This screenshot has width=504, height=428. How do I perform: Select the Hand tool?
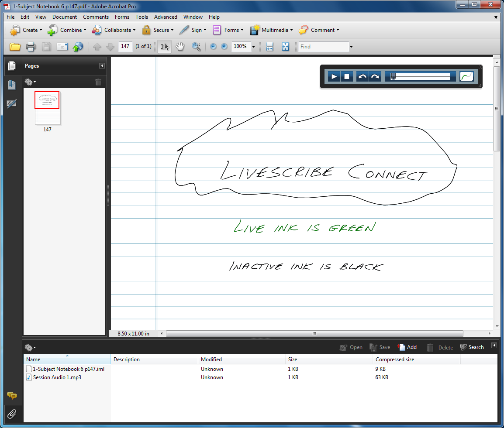tap(180, 47)
